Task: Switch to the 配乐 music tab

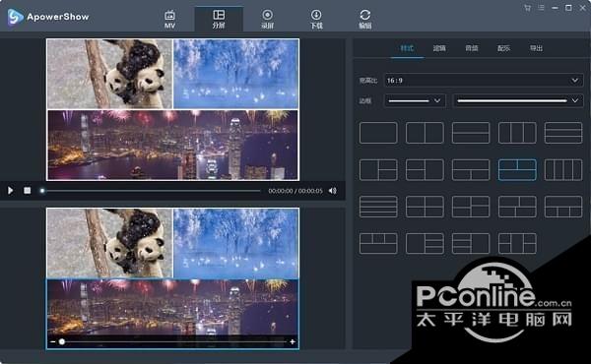Action: click(x=504, y=48)
